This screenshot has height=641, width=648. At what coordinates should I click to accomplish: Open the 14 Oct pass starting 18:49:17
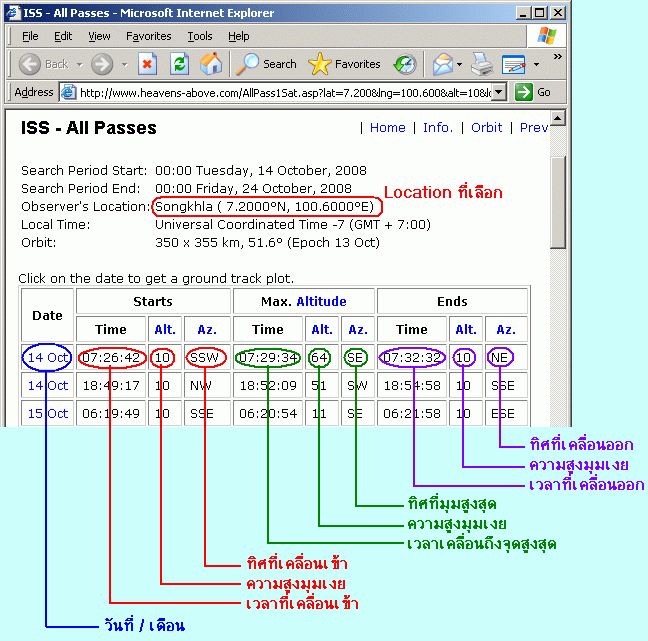point(48,386)
